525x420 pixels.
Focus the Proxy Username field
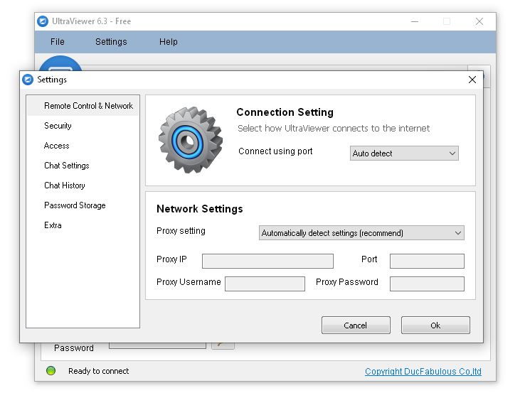pyautogui.click(x=265, y=284)
